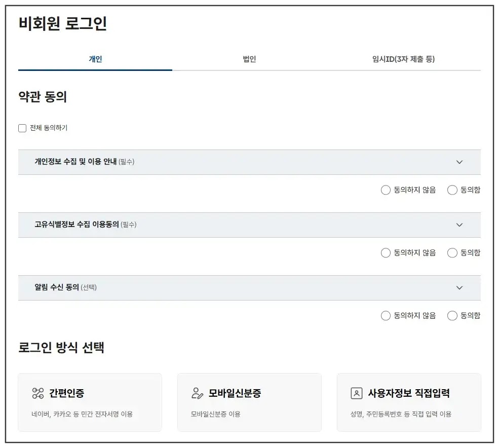
Task: Expand 개인정보 수집 및 이용 안내 chevron
Action: [459, 162]
